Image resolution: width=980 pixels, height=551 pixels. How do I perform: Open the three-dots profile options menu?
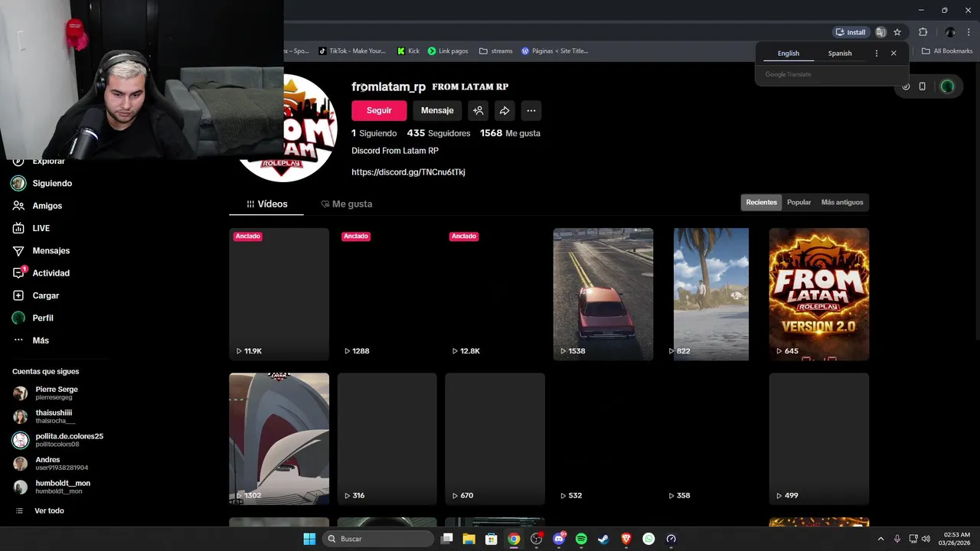pyautogui.click(x=531, y=110)
